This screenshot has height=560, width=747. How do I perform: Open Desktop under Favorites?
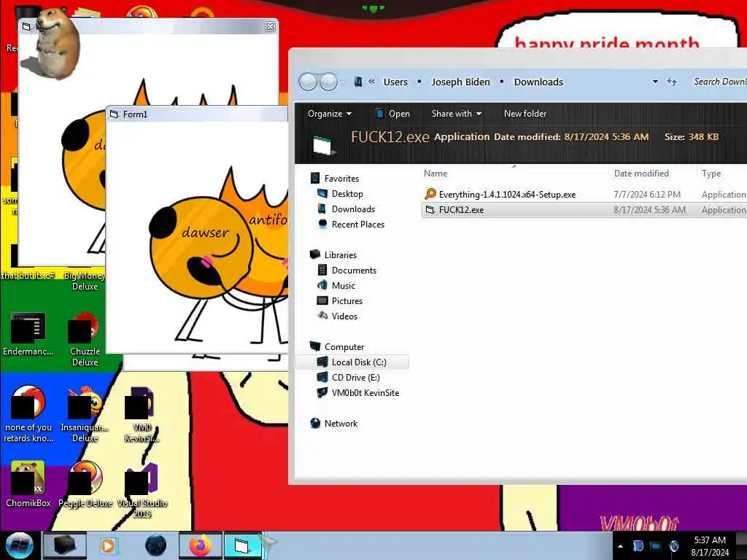[347, 194]
